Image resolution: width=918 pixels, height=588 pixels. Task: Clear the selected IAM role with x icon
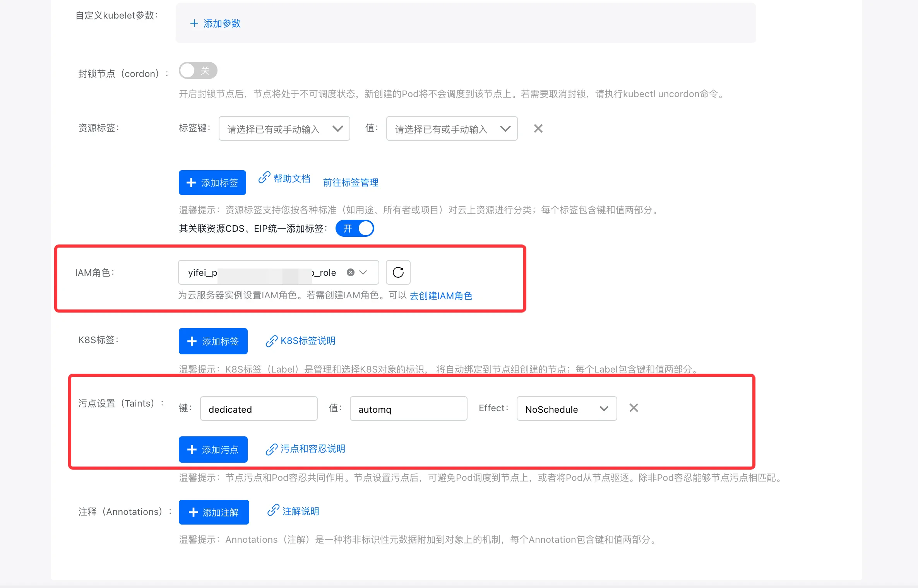(351, 272)
